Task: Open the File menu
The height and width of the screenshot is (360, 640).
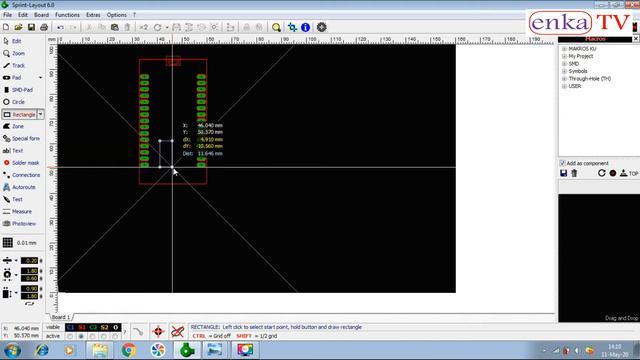Action: pos(7,15)
